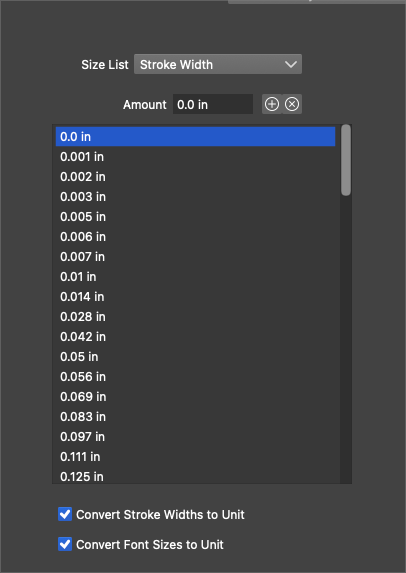This screenshot has height=573, width=406.
Task: Pick the 0.05 in list item
Action: point(195,357)
